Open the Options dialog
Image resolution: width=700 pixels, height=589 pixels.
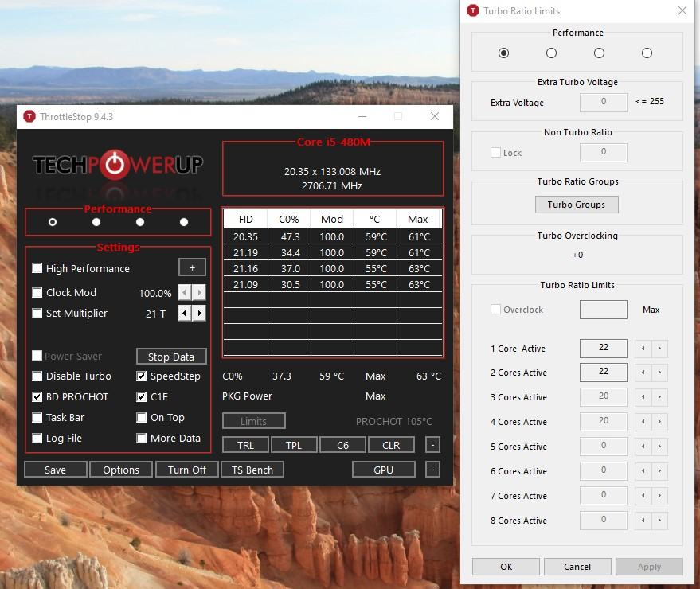pos(121,470)
